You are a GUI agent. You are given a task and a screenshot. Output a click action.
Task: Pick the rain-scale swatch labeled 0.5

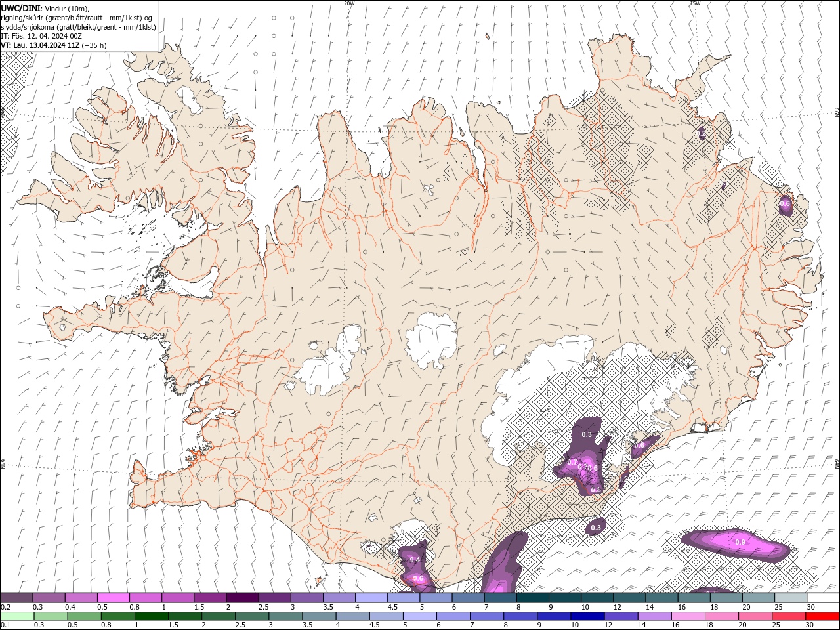(84, 616)
